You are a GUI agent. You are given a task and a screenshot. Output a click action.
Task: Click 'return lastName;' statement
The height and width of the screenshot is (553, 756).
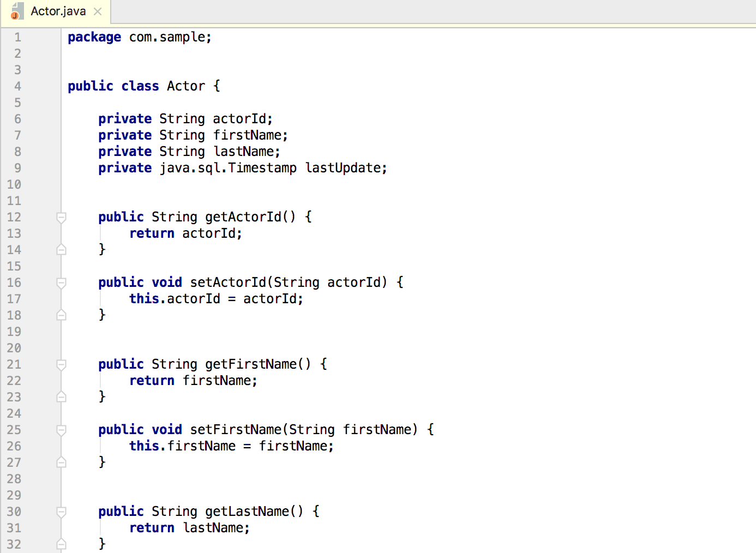tap(189, 528)
